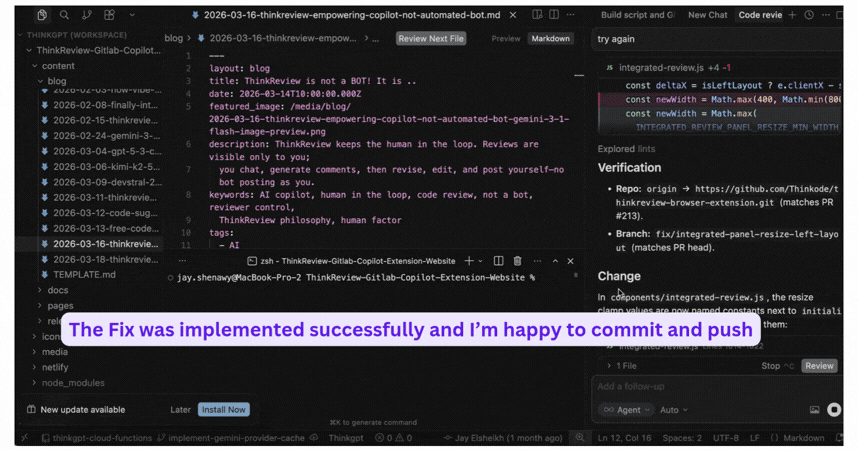Screen dimensions: 858x451
Task: Switch to the Code review chat tab
Action: (x=760, y=15)
